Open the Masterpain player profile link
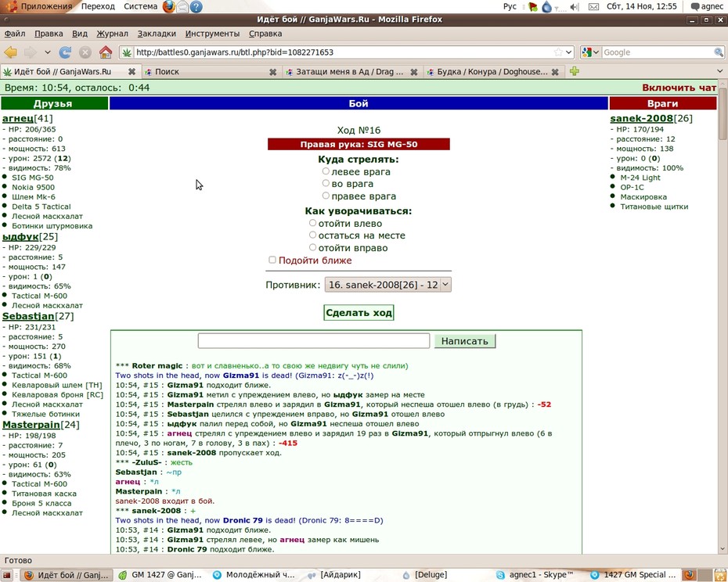 (x=30, y=425)
